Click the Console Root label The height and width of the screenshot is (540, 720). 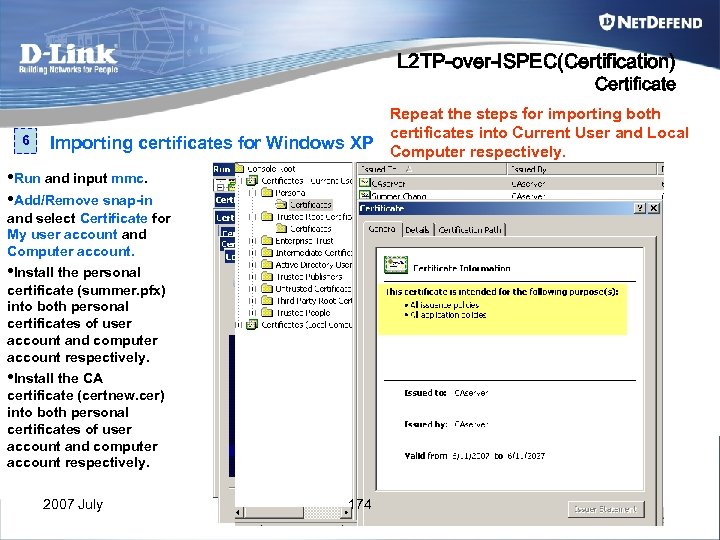click(271, 169)
